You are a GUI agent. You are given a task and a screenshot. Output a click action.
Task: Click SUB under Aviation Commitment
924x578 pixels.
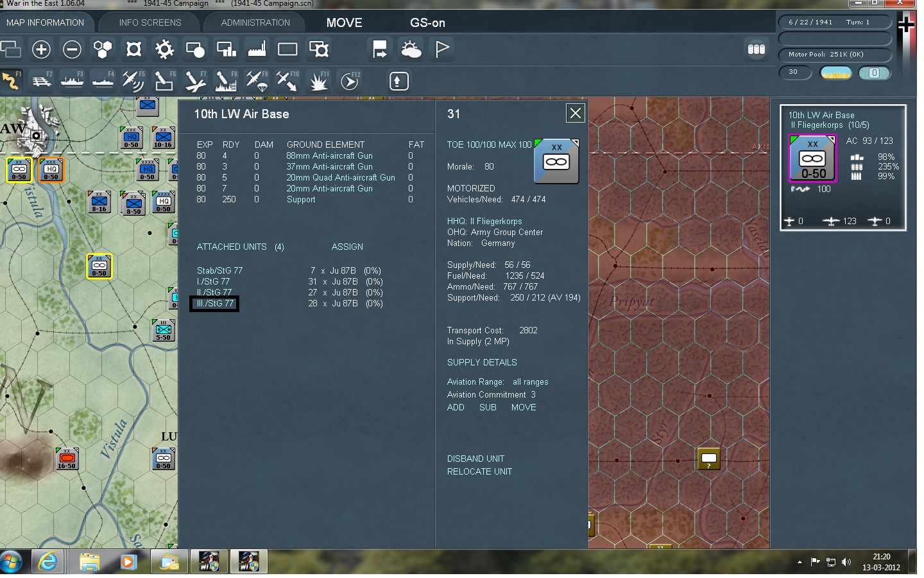point(488,407)
